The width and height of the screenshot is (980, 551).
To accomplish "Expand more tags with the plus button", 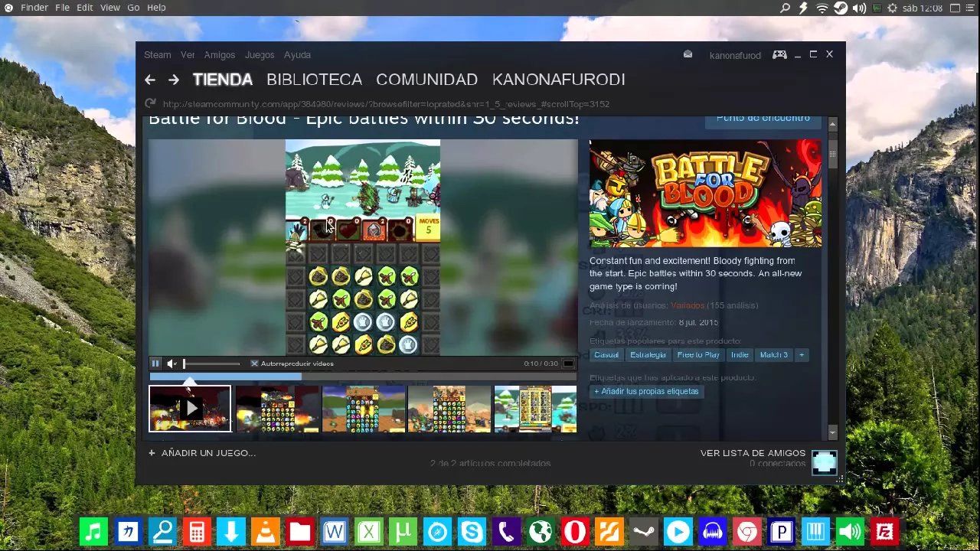I will click(802, 354).
